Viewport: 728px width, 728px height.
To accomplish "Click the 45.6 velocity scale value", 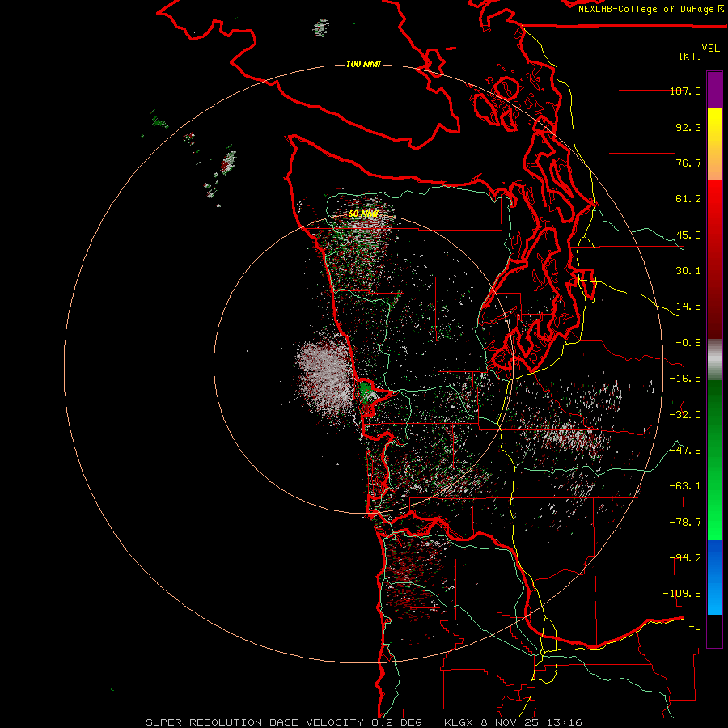I will pyautogui.click(x=688, y=235).
